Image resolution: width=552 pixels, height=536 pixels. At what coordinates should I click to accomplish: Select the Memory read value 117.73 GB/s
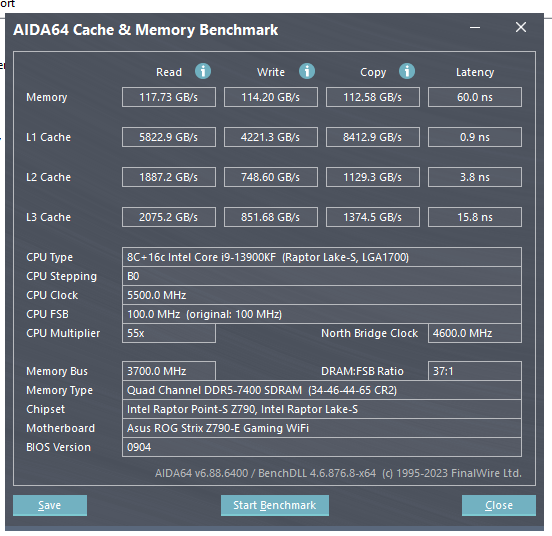coord(169,97)
